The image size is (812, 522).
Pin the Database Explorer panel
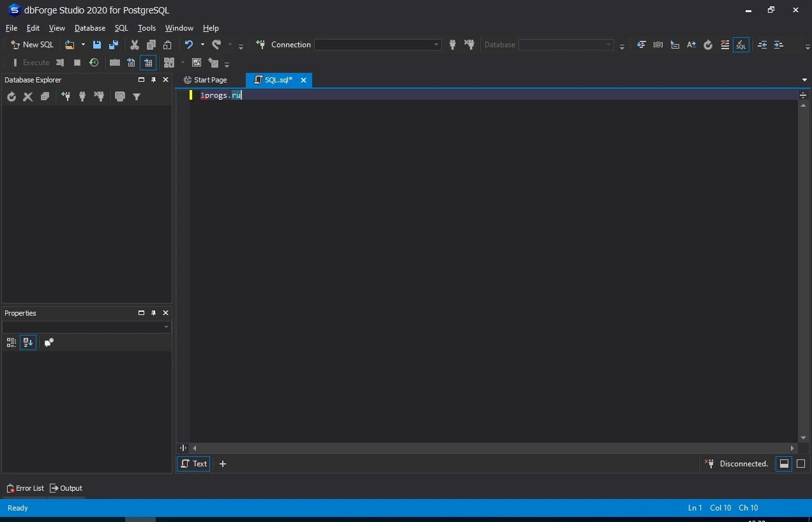153,80
